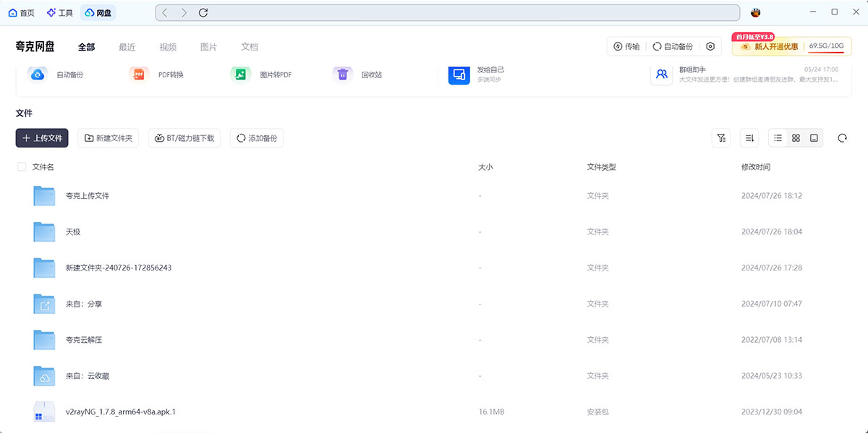Select the 网盘 tab

(x=98, y=13)
